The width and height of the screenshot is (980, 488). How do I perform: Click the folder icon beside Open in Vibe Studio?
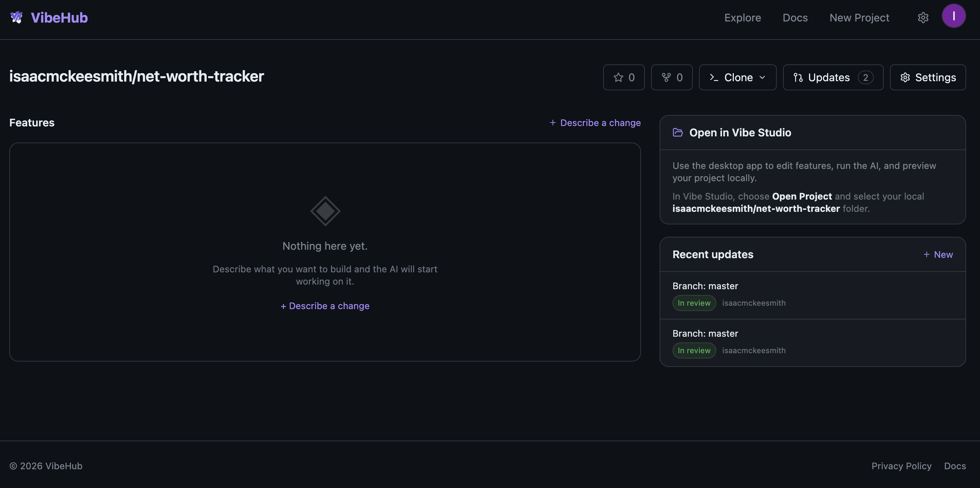pos(678,132)
